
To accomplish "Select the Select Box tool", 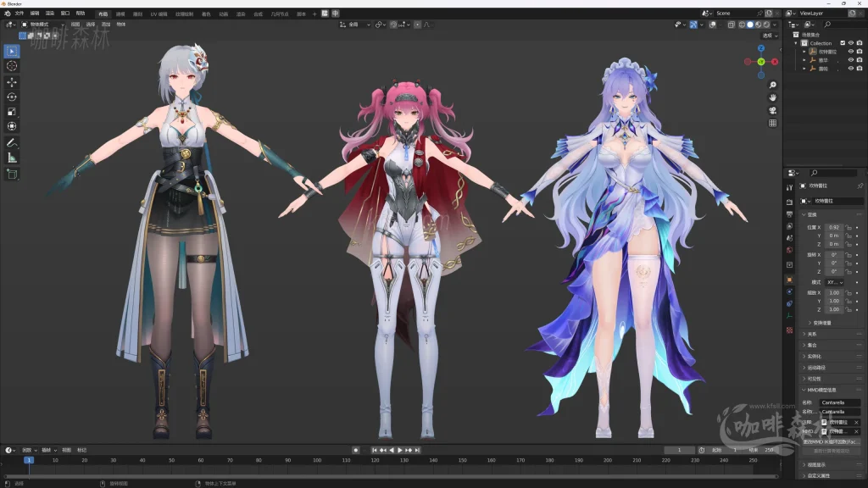I will tap(12, 52).
